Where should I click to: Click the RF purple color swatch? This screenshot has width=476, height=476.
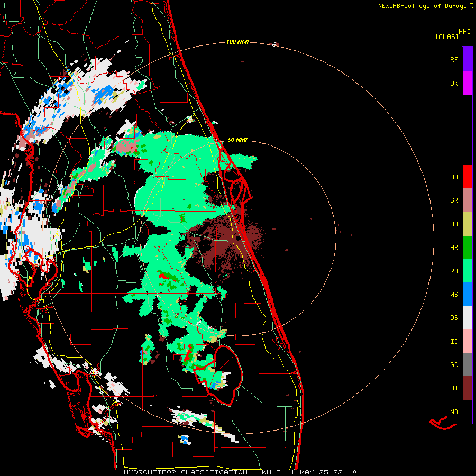[x=467, y=59]
